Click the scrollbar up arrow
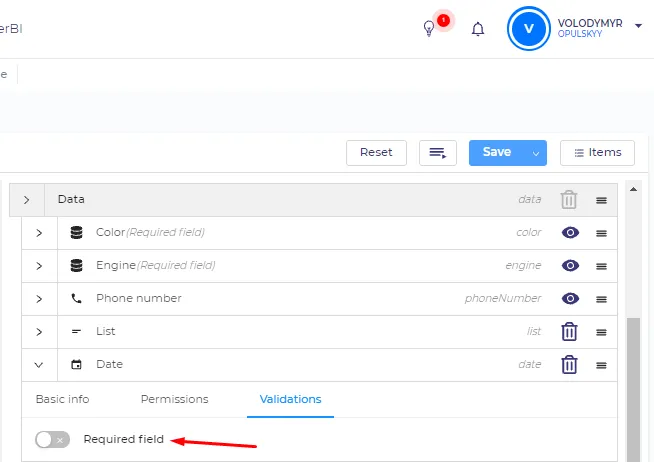The image size is (654, 462). pos(633,189)
